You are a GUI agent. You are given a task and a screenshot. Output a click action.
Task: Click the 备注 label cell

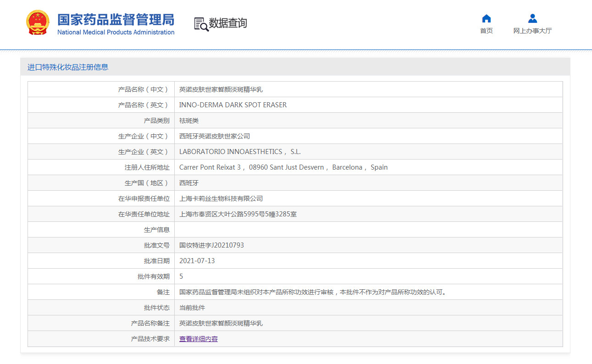[x=101, y=292]
